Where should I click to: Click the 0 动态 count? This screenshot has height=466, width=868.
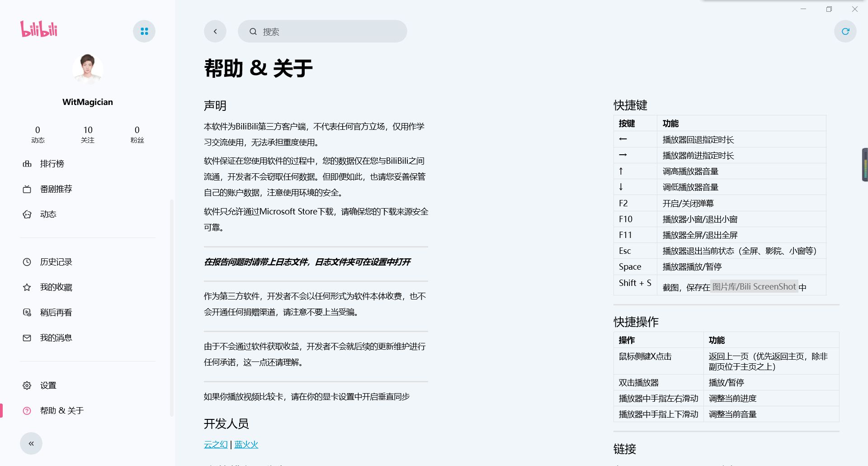click(x=38, y=134)
